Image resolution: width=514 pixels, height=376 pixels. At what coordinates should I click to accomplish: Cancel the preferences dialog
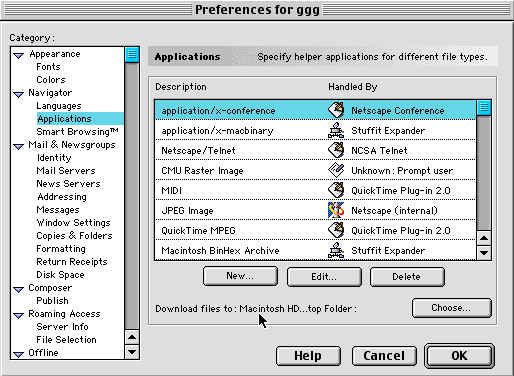(x=384, y=356)
